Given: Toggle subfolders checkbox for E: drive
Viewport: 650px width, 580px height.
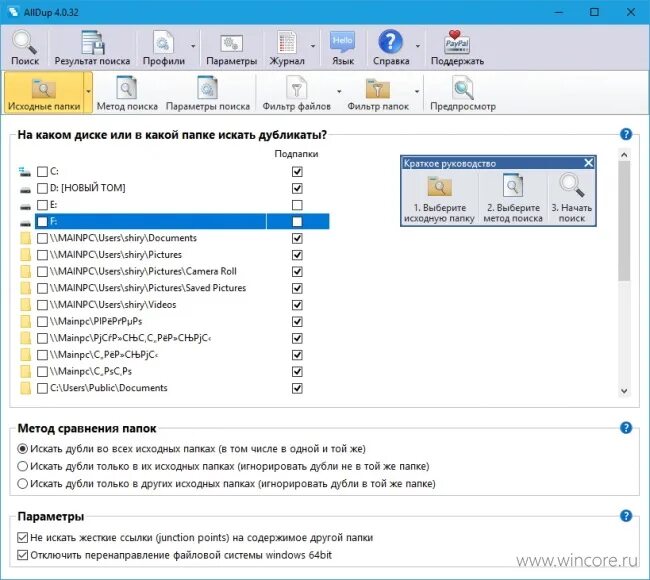Looking at the screenshot, I should (x=297, y=205).
